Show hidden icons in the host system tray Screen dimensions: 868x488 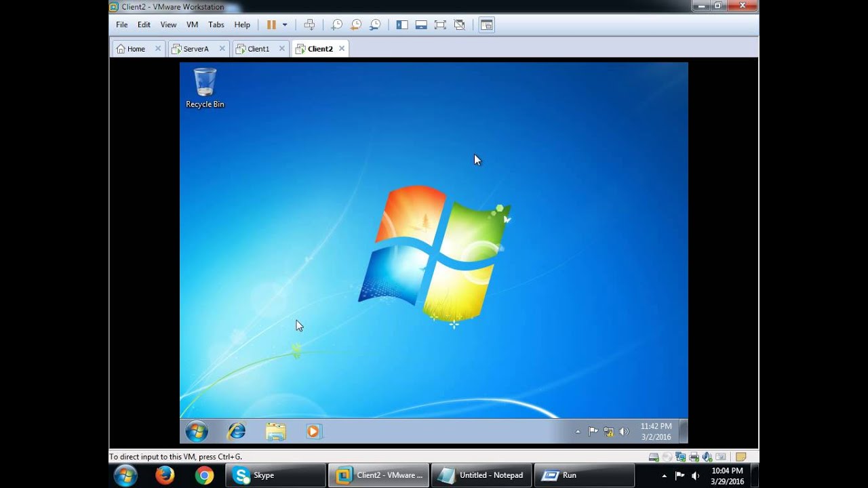pos(664,476)
